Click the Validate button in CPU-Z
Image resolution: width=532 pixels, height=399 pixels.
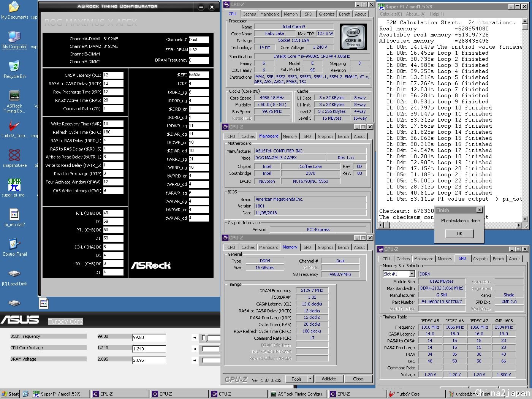pos(329,379)
